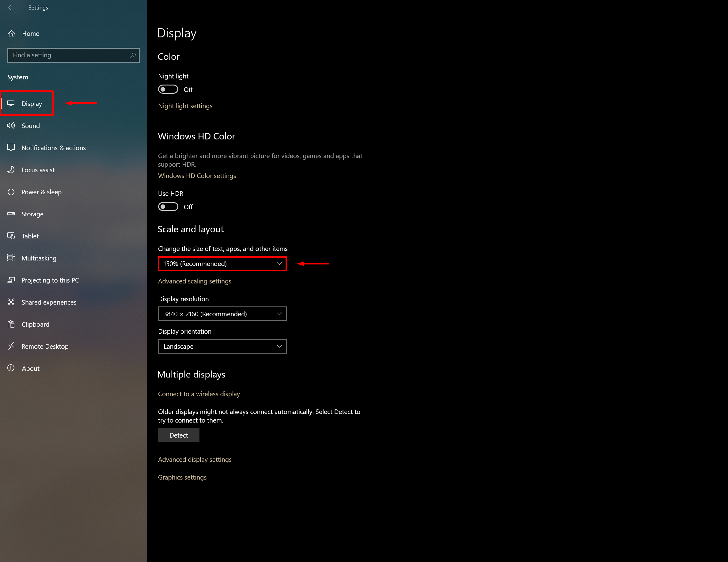728x562 pixels.
Task: Expand the Display resolution dropdown
Action: pyautogui.click(x=222, y=314)
